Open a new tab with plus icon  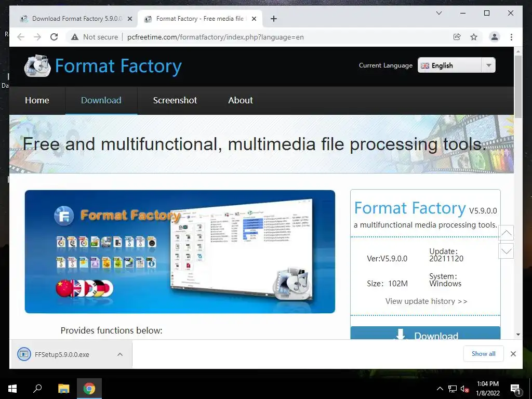click(273, 19)
